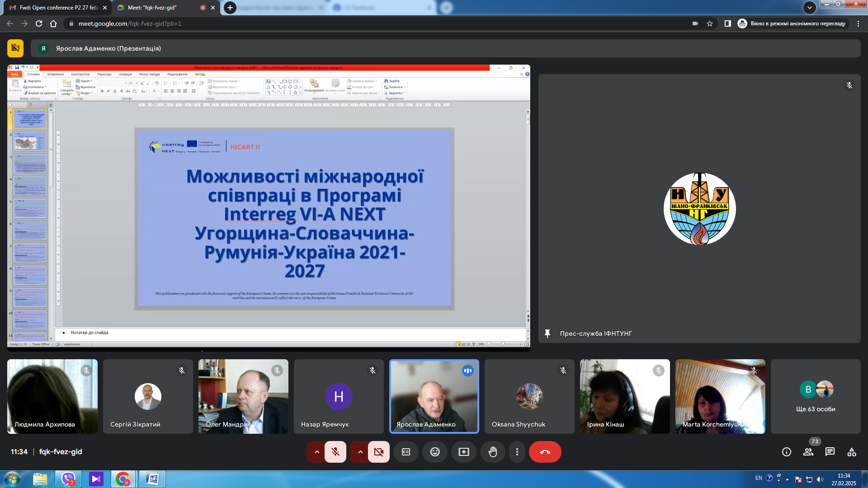Open the chat panel icon
Screen dimensions: 868x488
tap(830, 452)
